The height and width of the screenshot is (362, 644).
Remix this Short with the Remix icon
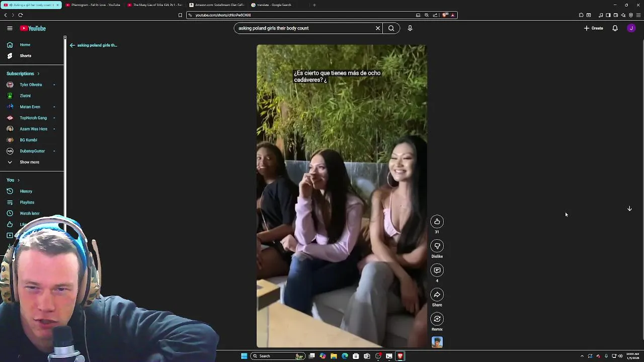[x=437, y=319]
